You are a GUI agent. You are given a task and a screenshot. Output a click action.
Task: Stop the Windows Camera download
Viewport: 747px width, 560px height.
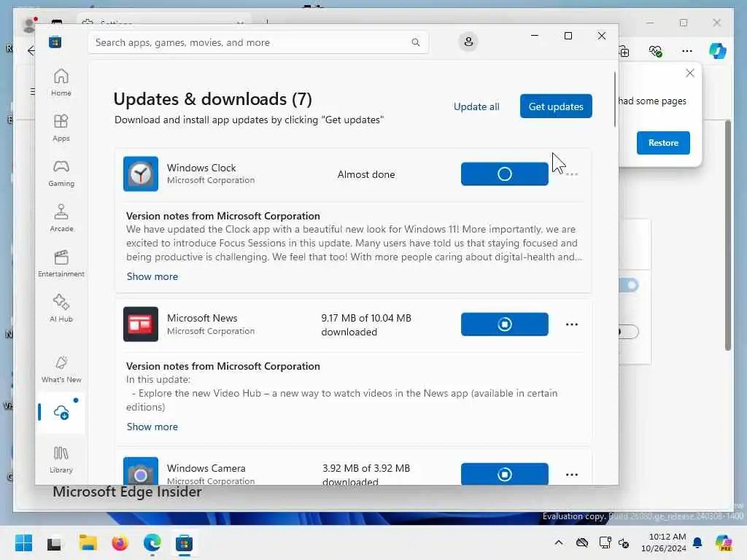505,474
